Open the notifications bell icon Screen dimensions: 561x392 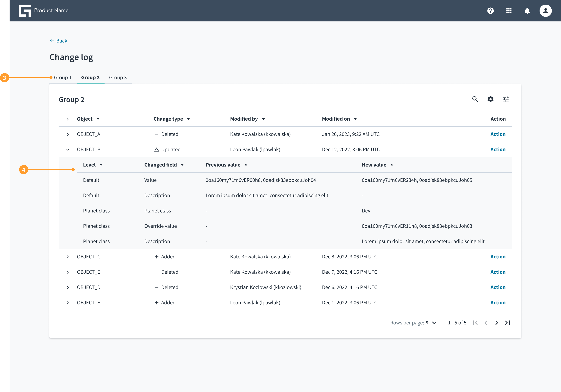[x=527, y=11]
